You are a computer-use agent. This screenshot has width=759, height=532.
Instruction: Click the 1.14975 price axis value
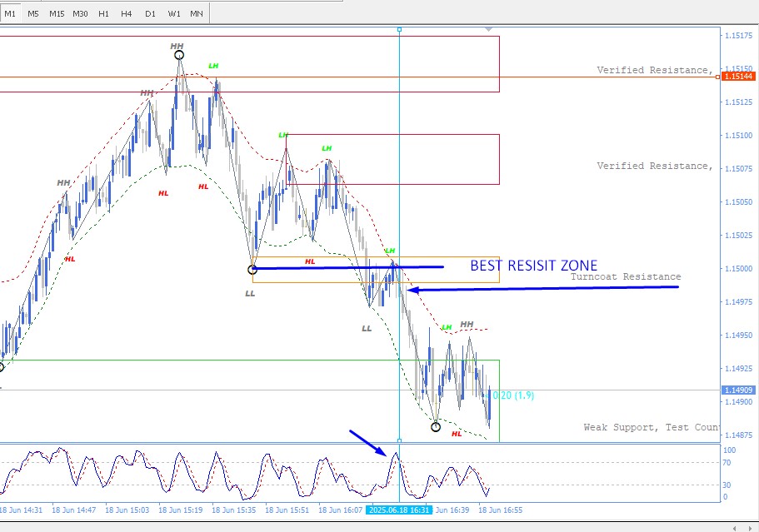click(738, 301)
